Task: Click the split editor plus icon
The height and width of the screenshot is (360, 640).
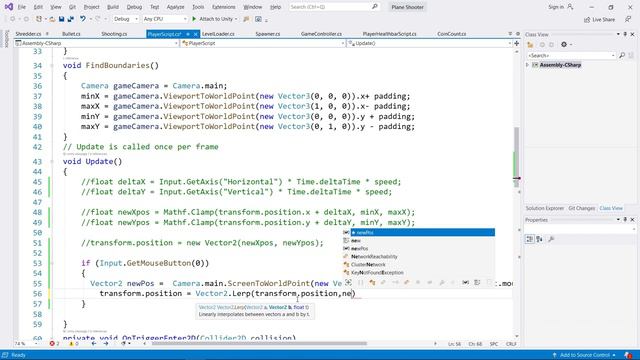Action: (516, 43)
